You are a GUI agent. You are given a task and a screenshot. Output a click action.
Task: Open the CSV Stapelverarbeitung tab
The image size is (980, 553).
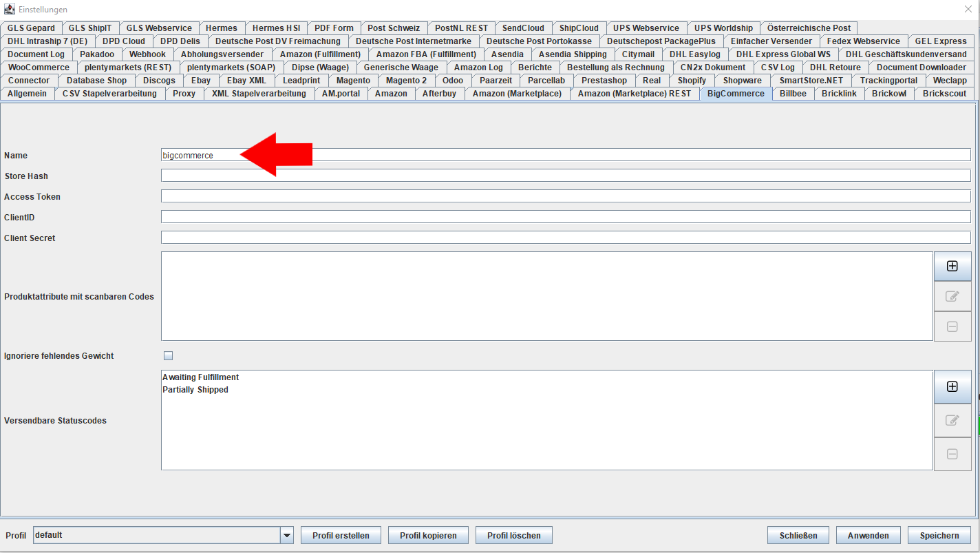pyautogui.click(x=109, y=94)
